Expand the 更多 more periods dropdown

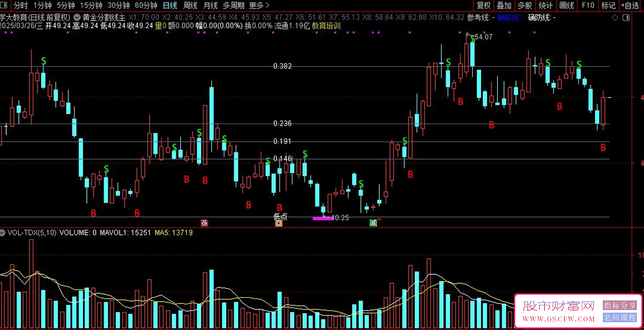point(259,5)
